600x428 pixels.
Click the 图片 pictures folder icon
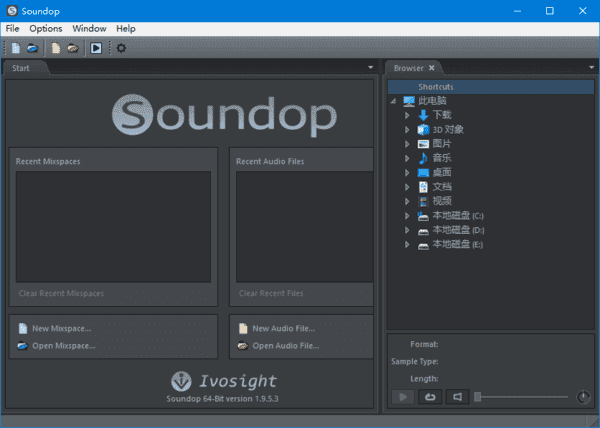click(x=423, y=144)
